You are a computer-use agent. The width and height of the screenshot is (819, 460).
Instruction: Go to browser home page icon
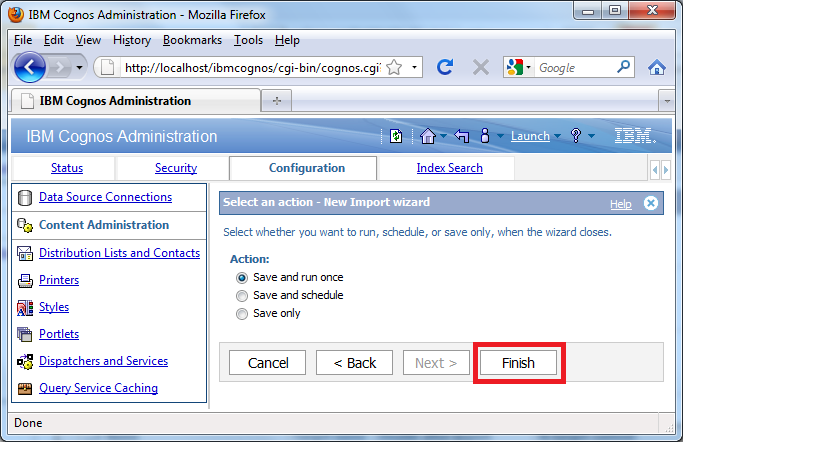point(657,67)
